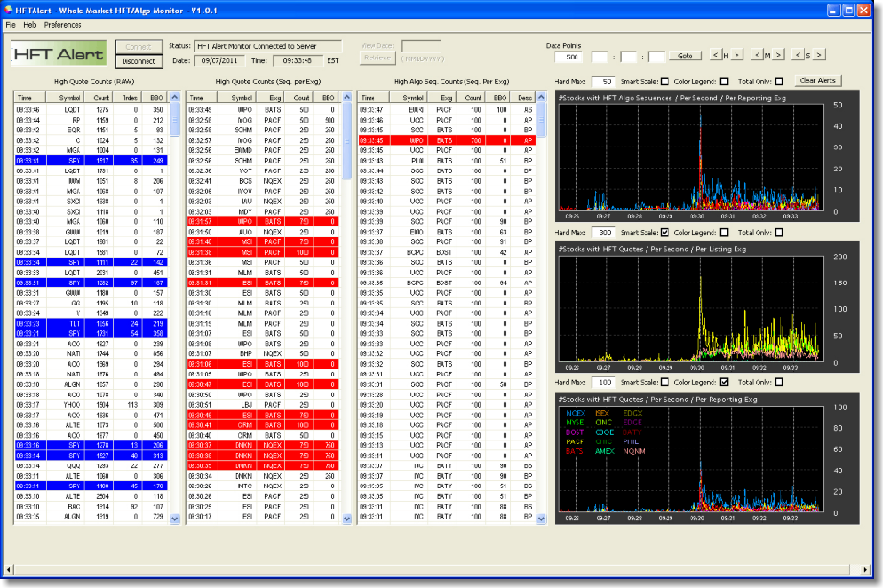Click the bottom horizontal scrollbar track
The image size is (883, 588).
pos(433,570)
